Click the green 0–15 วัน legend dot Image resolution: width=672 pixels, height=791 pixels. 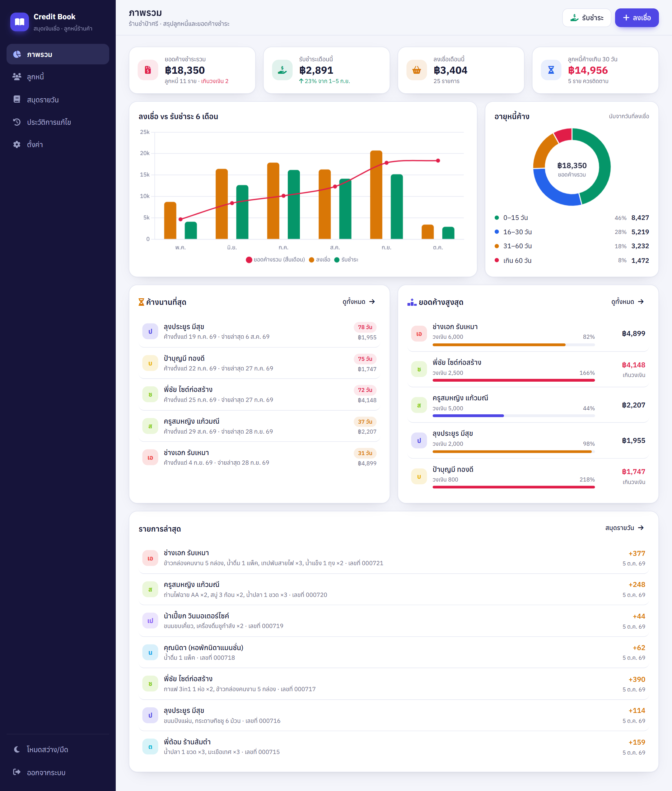[497, 218]
